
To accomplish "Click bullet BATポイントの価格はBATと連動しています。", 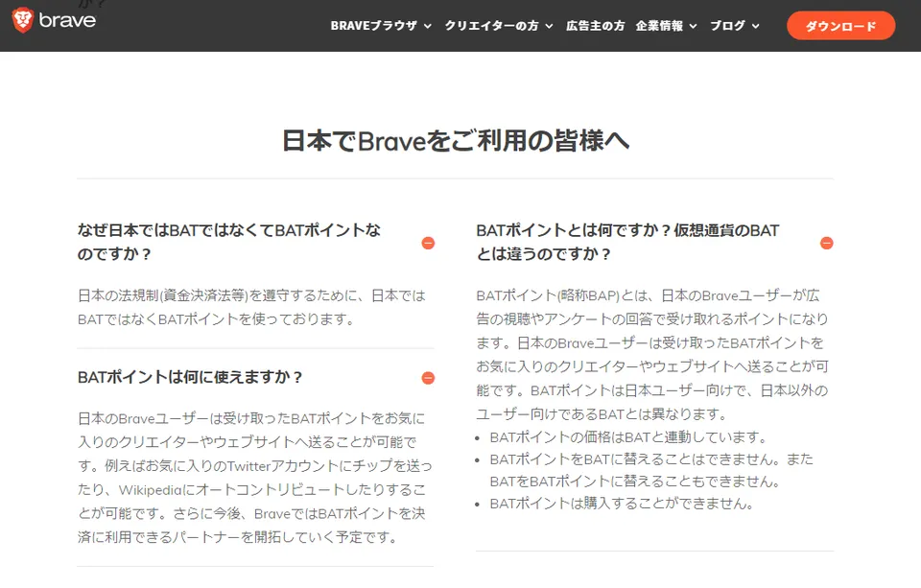I will tap(629, 437).
